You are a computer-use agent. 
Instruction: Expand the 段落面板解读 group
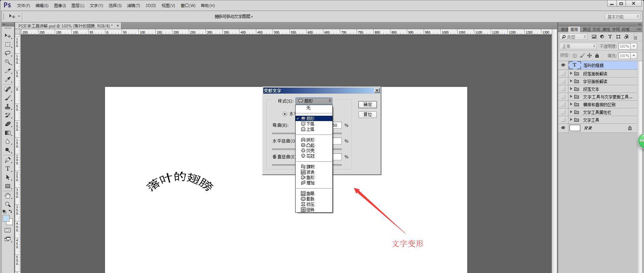click(x=571, y=73)
